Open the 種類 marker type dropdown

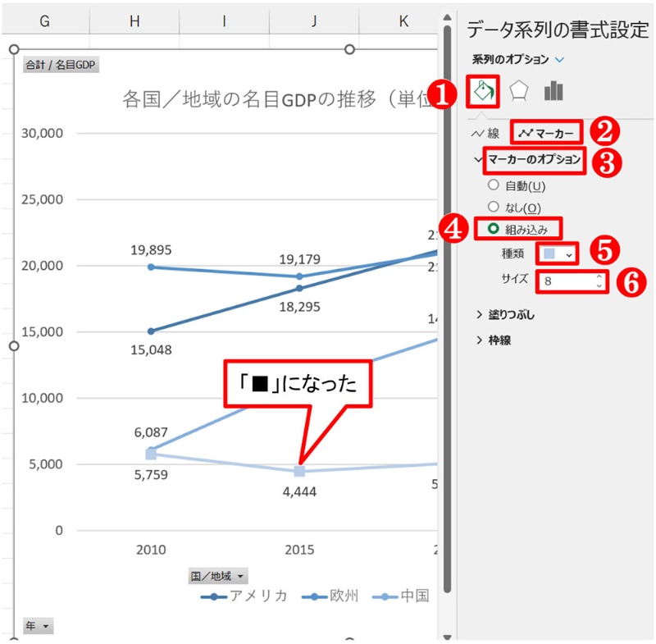(x=569, y=253)
